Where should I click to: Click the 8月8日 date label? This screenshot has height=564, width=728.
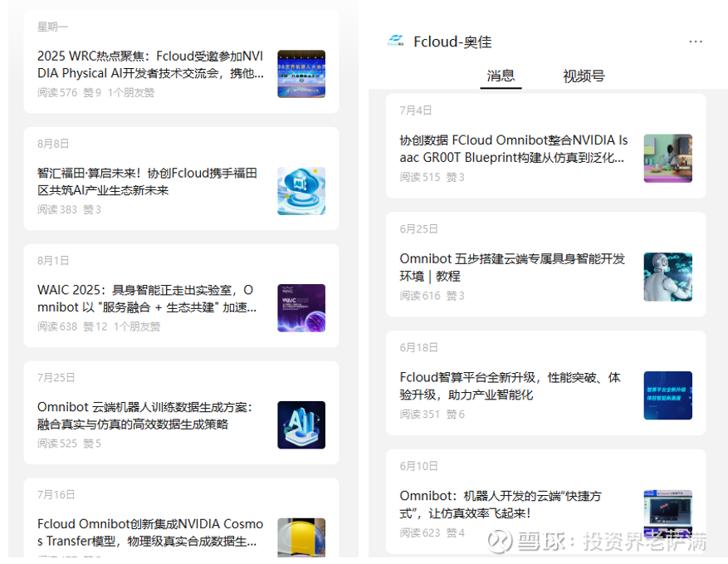click(53, 144)
